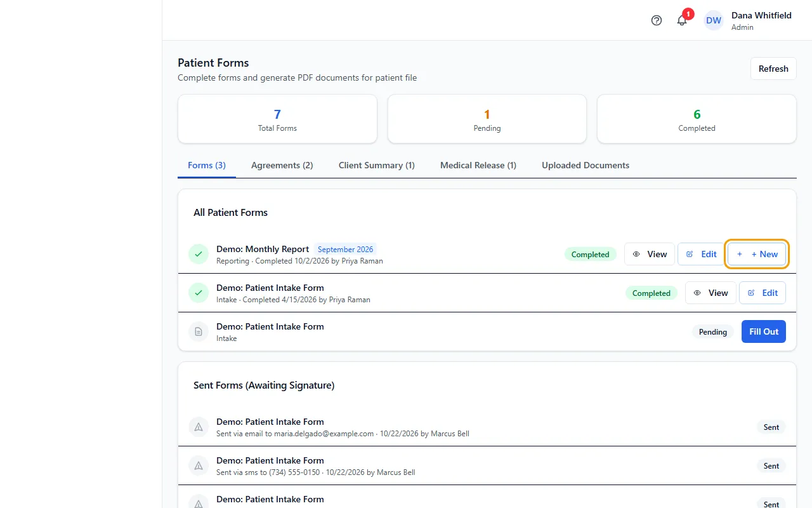Click sent icon for maria.delgado email form
The width and height of the screenshot is (812, 508).
click(x=199, y=427)
